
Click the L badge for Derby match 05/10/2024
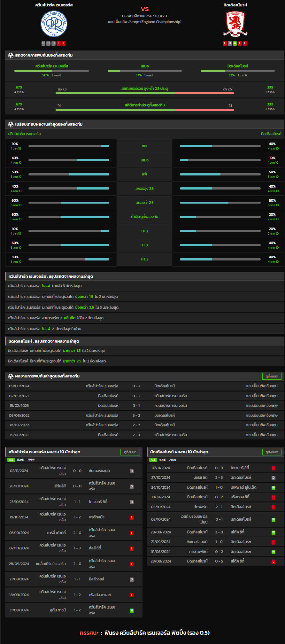coord(132,533)
